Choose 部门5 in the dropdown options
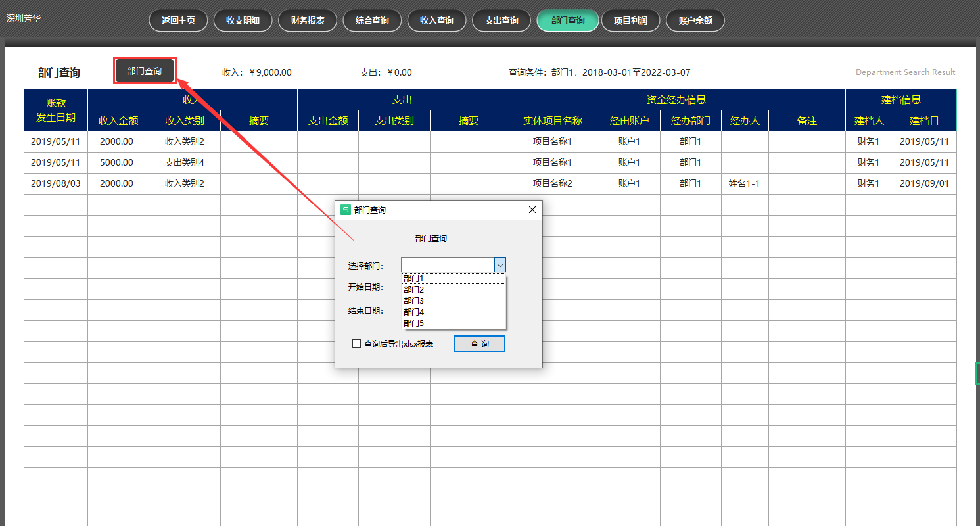 tap(413, 323)
